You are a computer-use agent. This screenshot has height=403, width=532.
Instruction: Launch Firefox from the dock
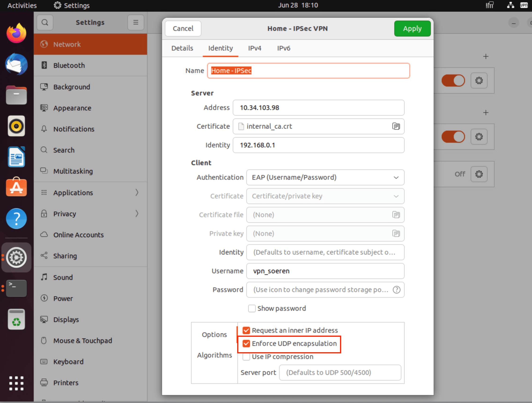point(16,33)
